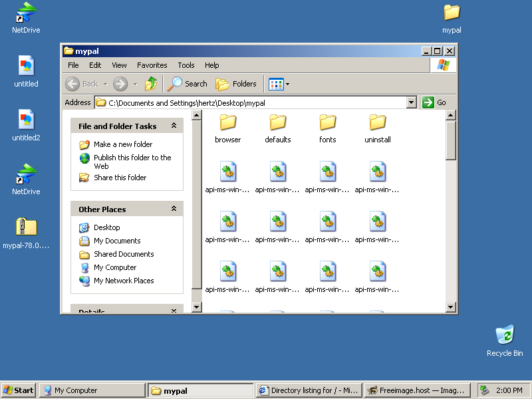Select the mypal folder on the desktop

click(452, 18)
